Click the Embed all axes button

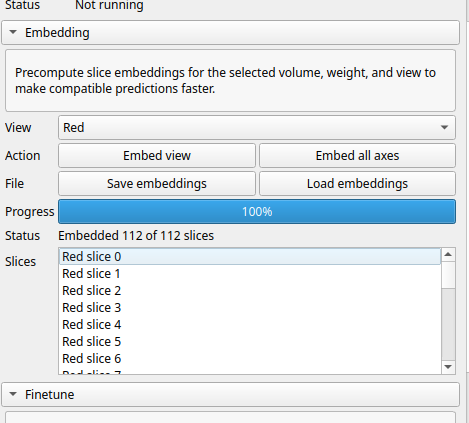(357, 155)
